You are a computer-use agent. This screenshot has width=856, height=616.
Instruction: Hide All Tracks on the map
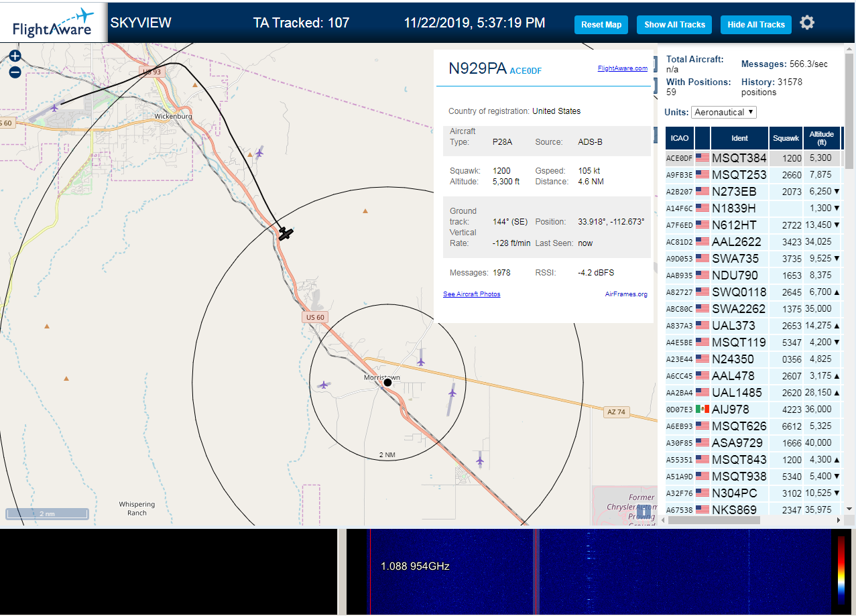pos(756,25)
